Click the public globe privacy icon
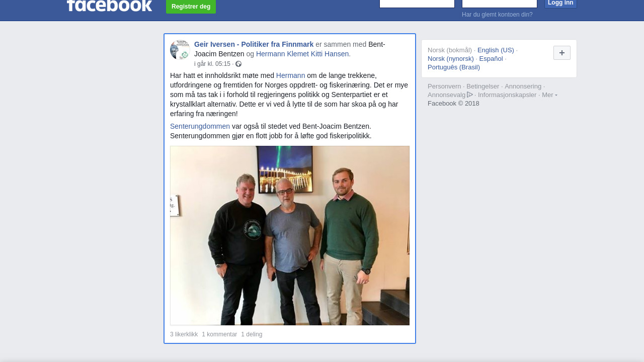644x362 pixels. [x=238, y=64]
